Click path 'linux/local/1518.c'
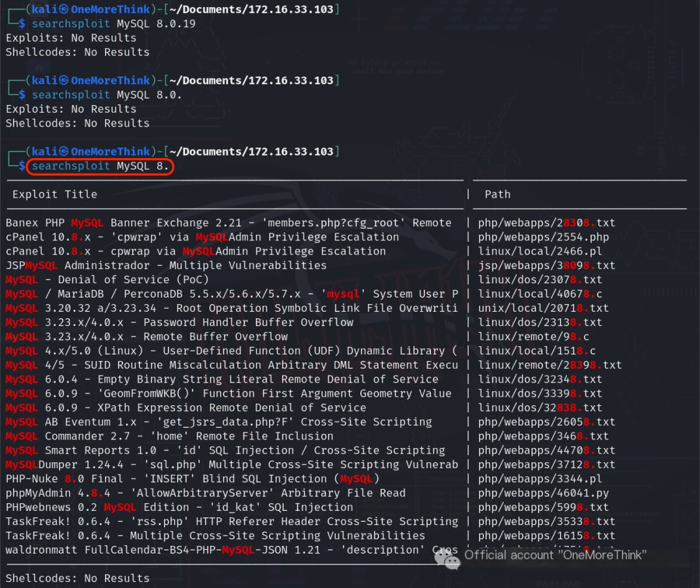The image size is (700, 588). pos(537,351)
